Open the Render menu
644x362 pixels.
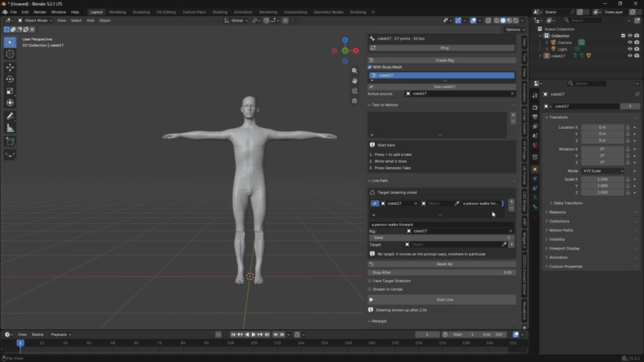pyautogui.click(x=40, y=12)
